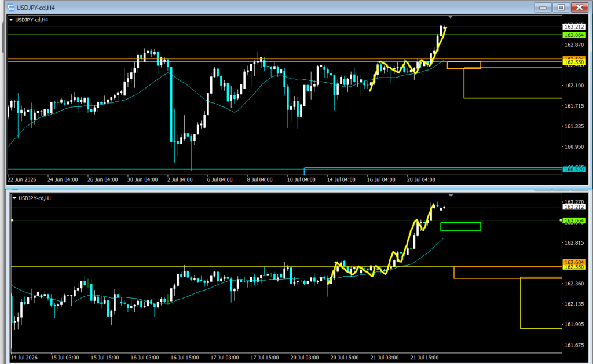Open the USDJPY-cd,H4 chart dropdown triangle

pos(12,20)
